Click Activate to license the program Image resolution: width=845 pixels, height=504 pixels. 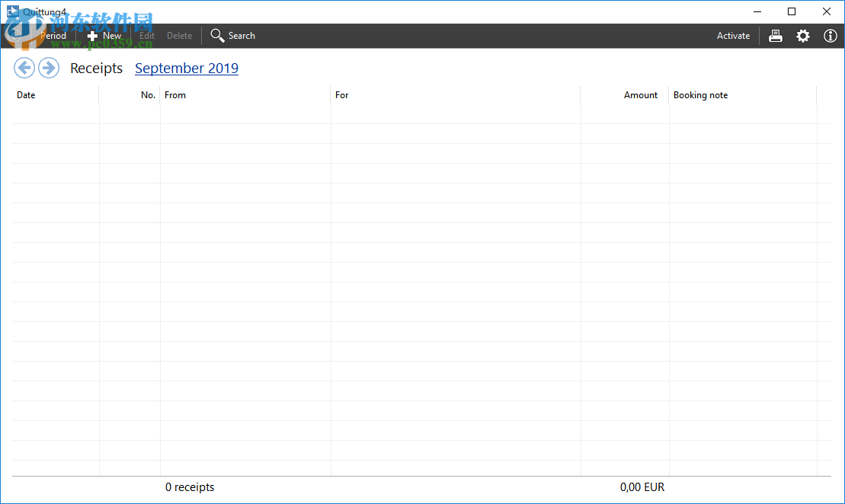click(733, 36)
